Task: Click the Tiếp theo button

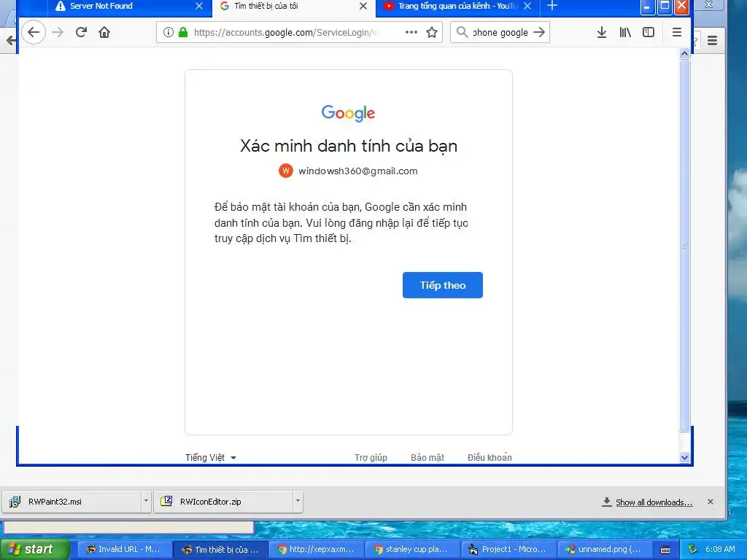Action: 443,285
